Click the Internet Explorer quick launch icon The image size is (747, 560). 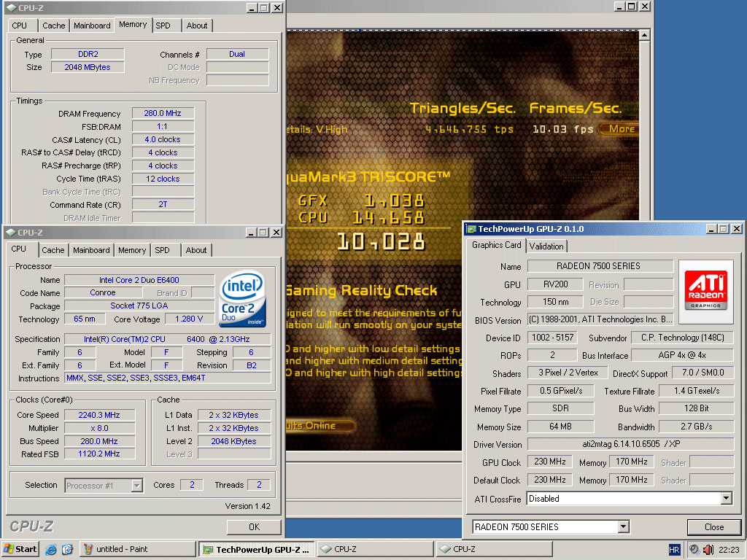click(51, 550)
